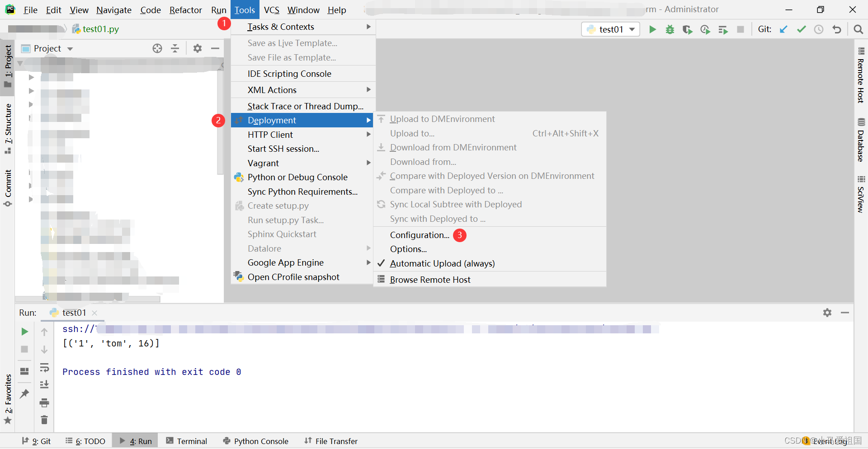Rerun test01 in Run panel
This screenshot has width=868, height=449.
pos(24,332)
